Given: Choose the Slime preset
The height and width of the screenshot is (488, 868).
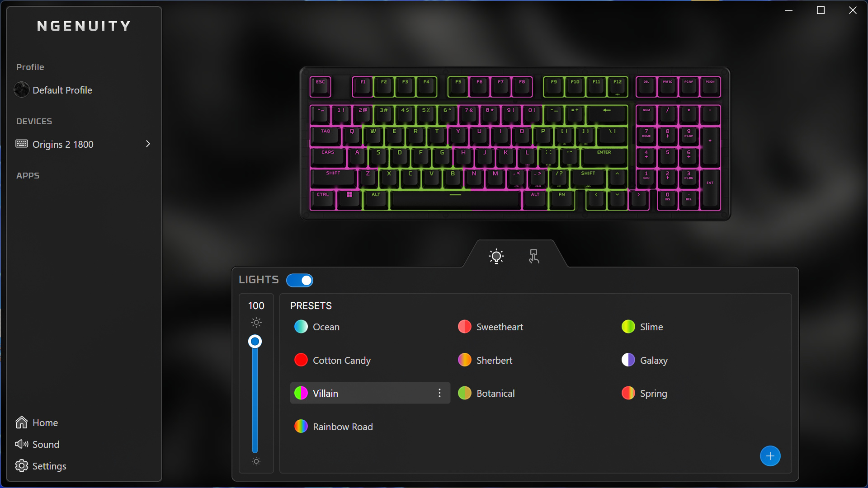Looking at the screenshot, I should (651, 327).
